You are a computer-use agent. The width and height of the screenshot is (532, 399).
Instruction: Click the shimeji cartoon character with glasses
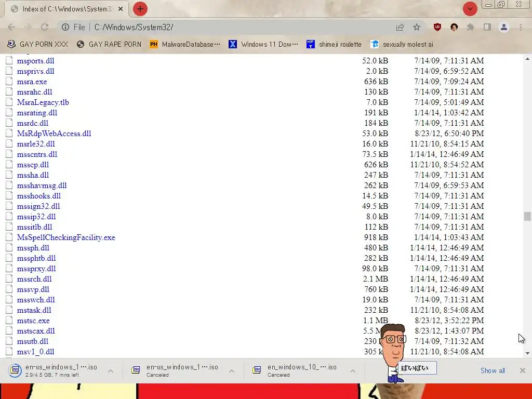[393, 353]
